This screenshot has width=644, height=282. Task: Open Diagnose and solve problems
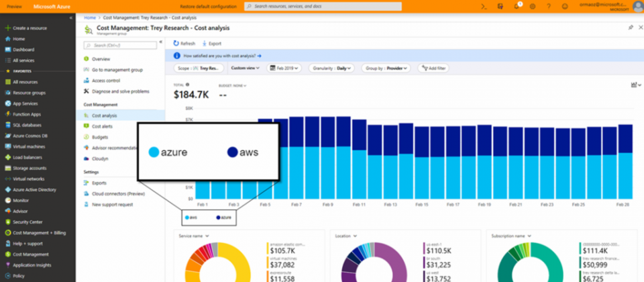[x=120, y=91]
